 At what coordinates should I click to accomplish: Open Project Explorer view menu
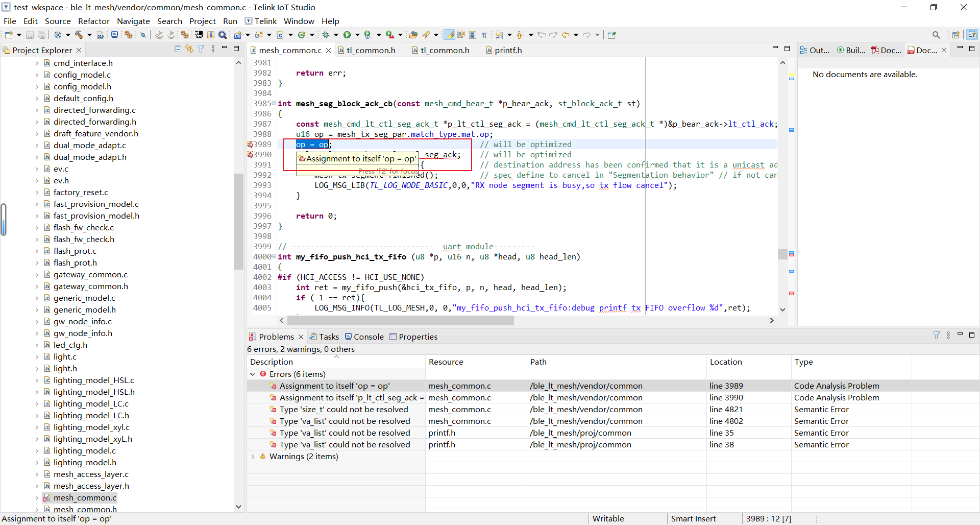tap(213, 49)
